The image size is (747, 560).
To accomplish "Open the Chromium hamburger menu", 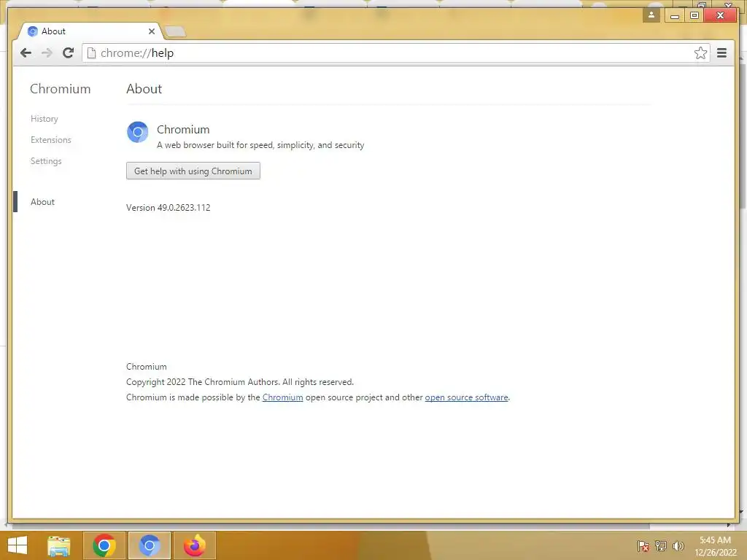I will coord(721,52).
